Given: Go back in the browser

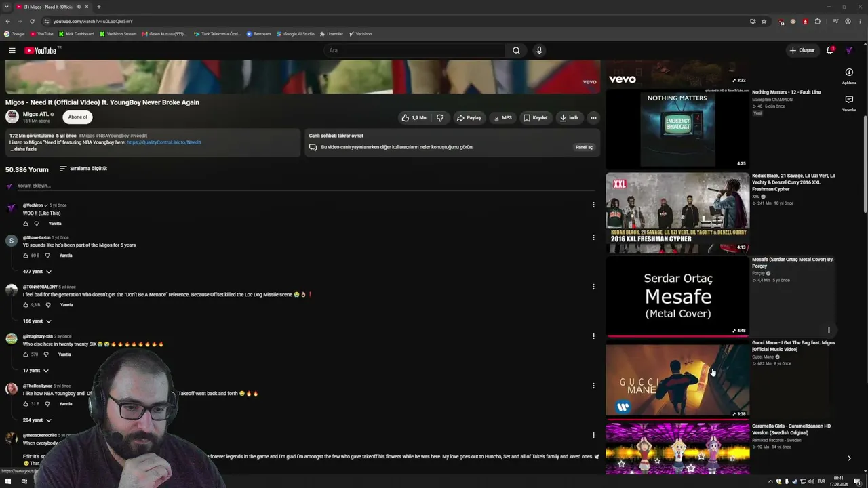Looking at the screenshot, I should (7, 21).
